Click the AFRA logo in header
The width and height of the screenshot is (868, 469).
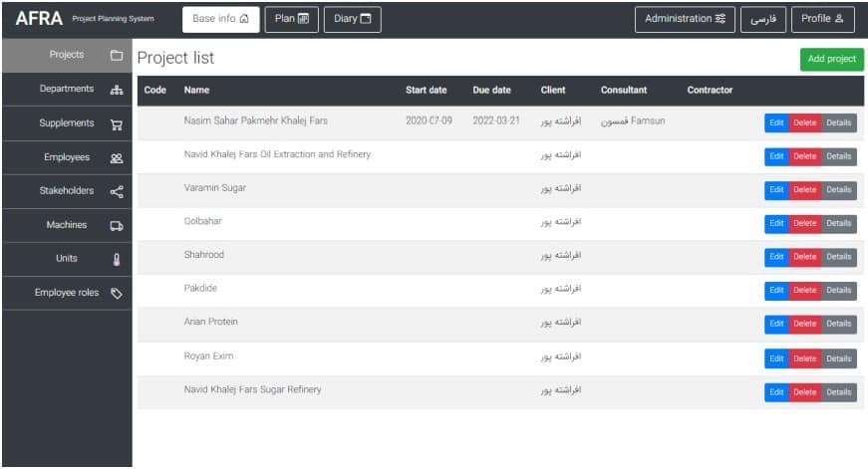point(40,19)
